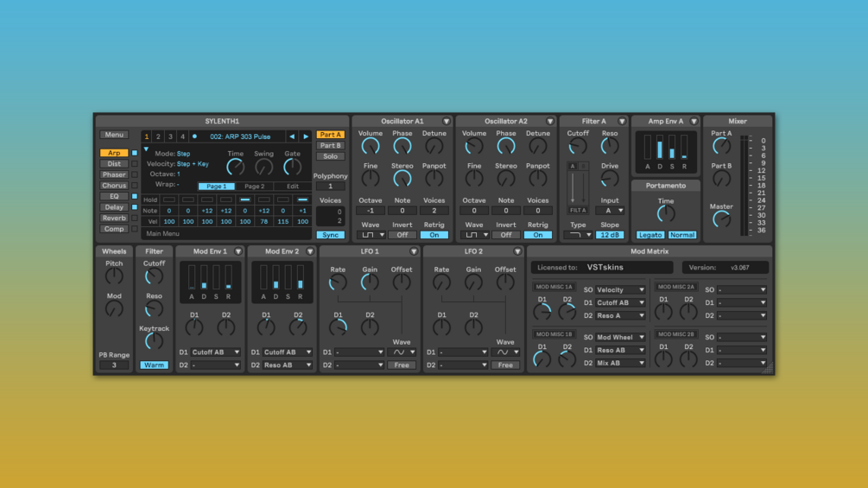Select the Chorus effect tab

[x=114, y=186]
